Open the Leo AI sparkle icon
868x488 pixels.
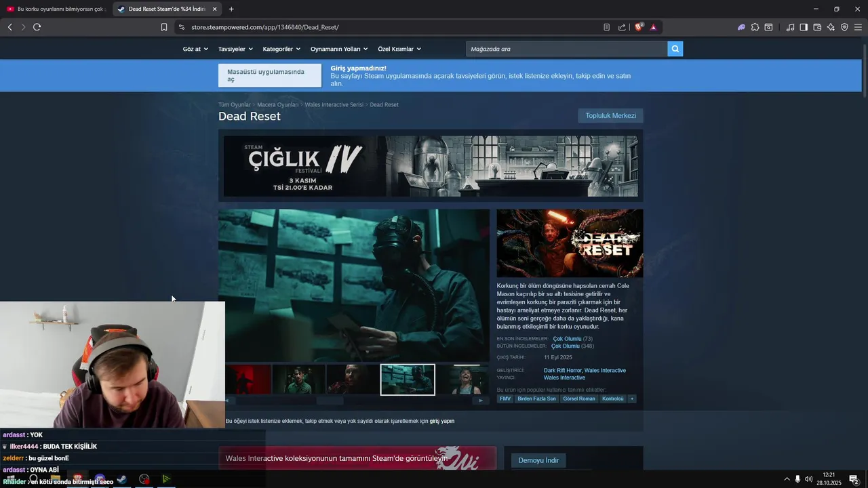point(831,27)
